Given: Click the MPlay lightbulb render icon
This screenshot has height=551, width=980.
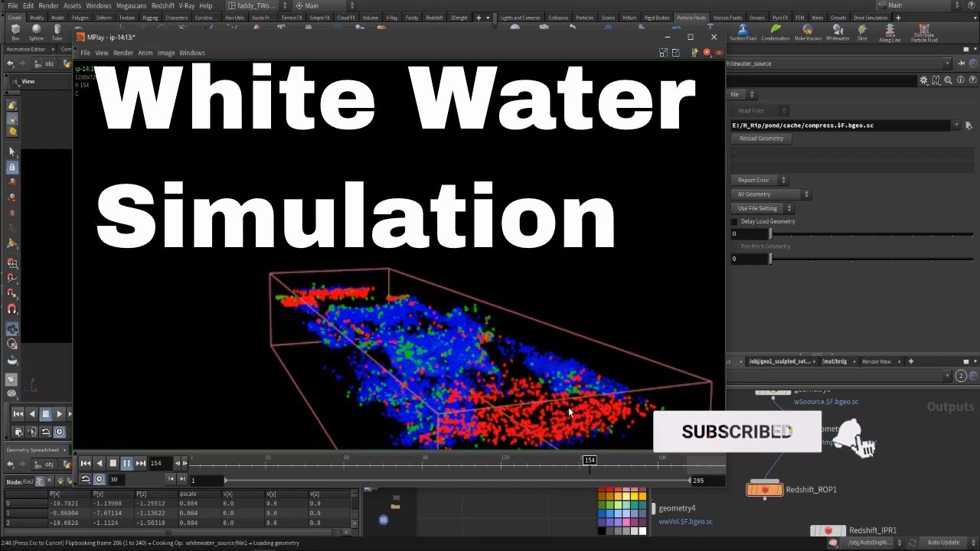Looking at the screenshot, I should 694,53.
